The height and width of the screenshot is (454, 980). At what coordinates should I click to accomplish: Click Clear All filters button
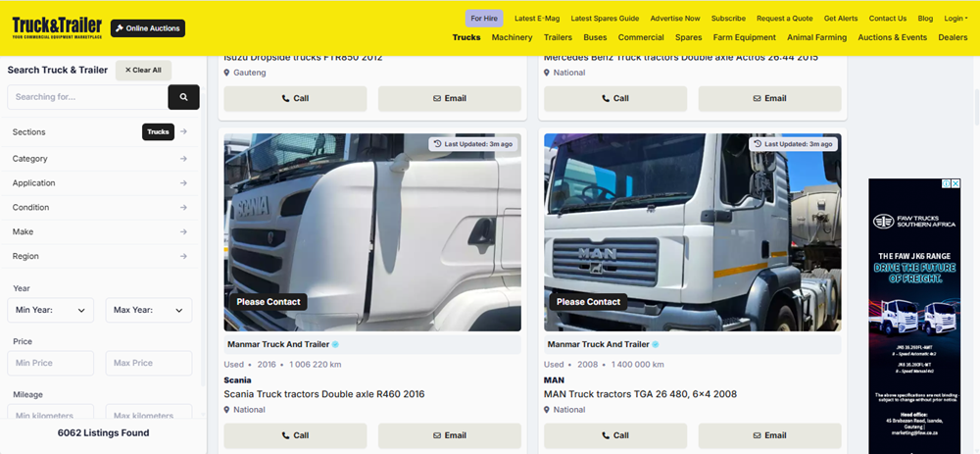(x=143, y=70)
